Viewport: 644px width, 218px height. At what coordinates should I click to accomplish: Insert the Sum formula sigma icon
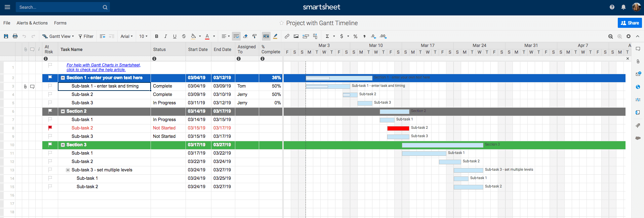327,36
